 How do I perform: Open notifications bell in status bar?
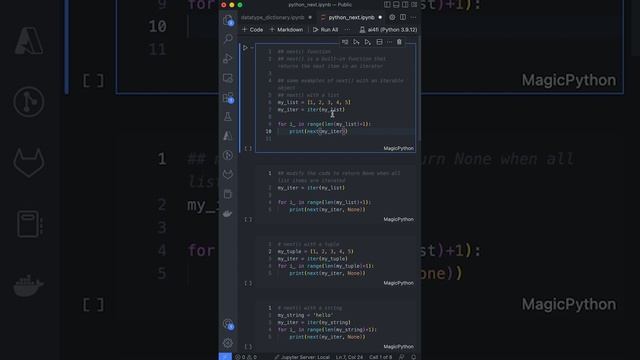(413, 357)
